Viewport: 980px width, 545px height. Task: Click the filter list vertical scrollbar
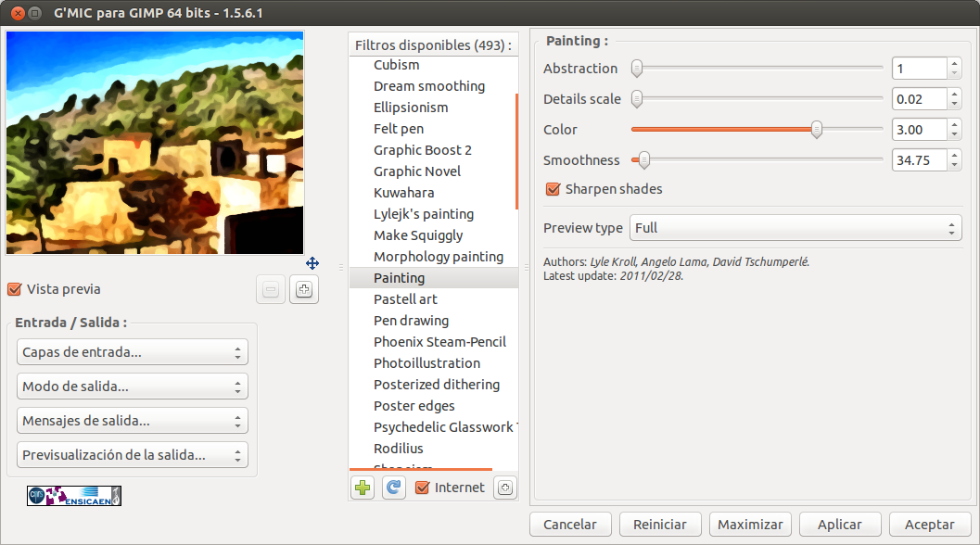[x=516, y=152]
